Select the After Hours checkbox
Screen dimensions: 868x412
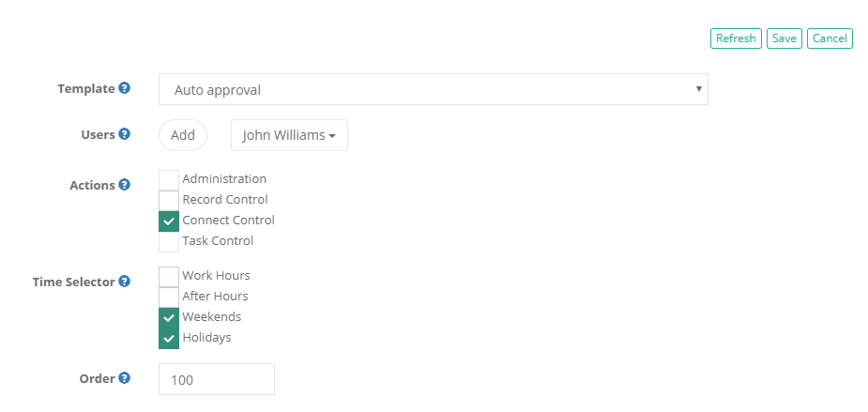pos(169,297)
